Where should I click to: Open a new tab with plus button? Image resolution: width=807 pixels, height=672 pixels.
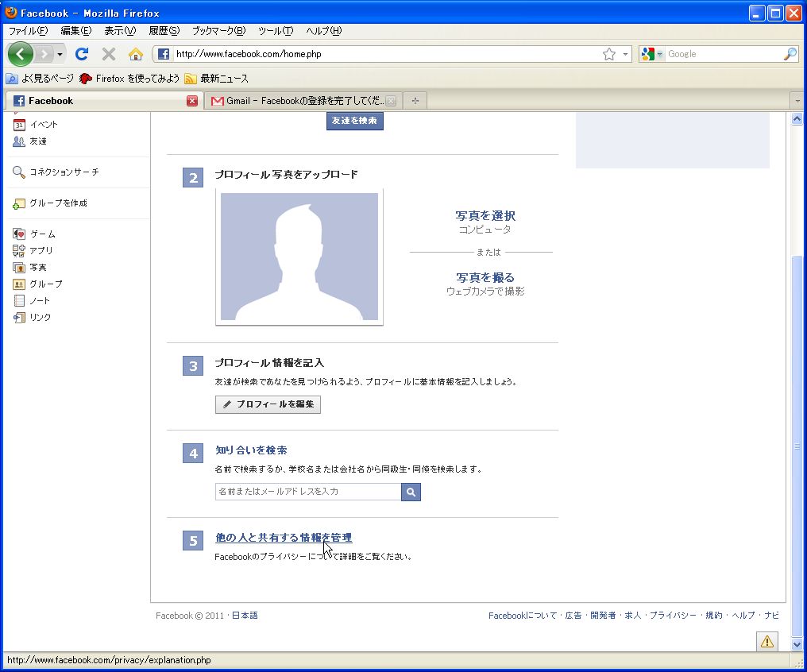pos(415,101)
